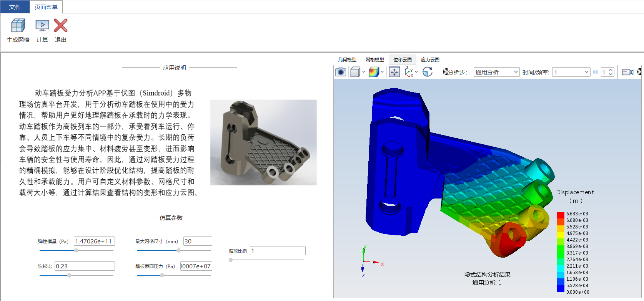
Task: Take a viewport snapshot with camera icon
Action: [x=341, y=72]
